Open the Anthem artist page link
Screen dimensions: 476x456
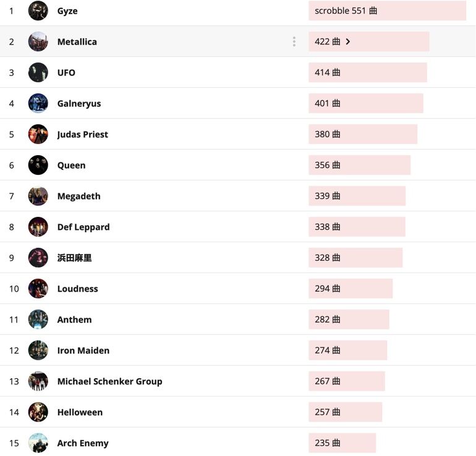click(74, 319)
